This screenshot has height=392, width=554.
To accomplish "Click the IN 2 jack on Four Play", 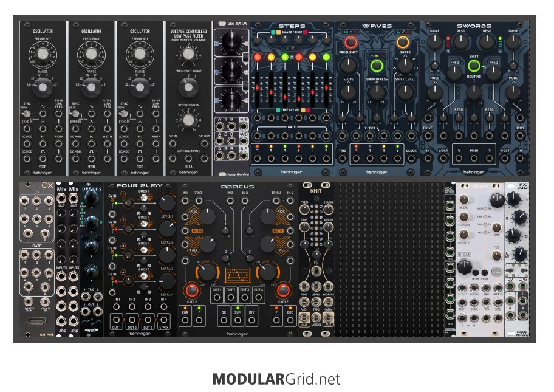I will (x=132, y=307).
